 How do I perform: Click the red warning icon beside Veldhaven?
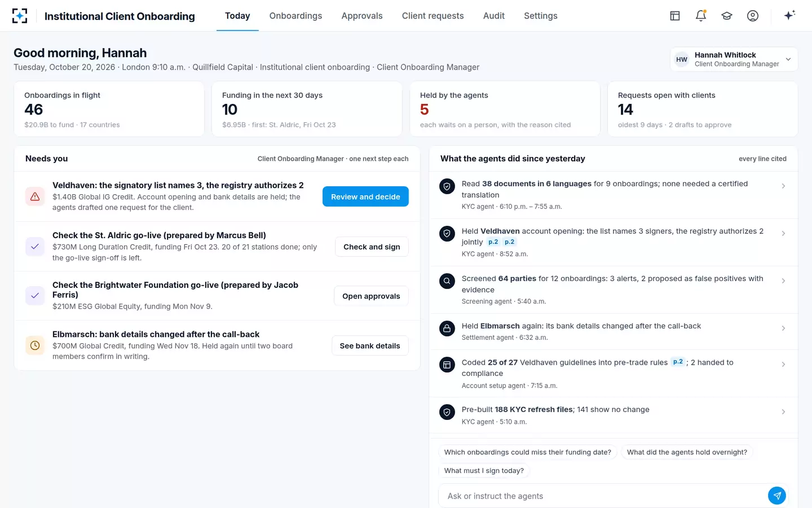35,196
